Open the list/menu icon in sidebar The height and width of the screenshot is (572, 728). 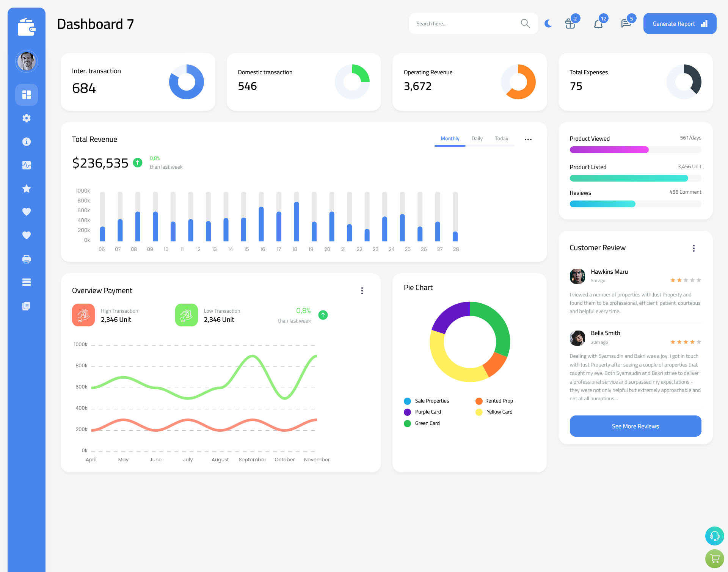26,282
